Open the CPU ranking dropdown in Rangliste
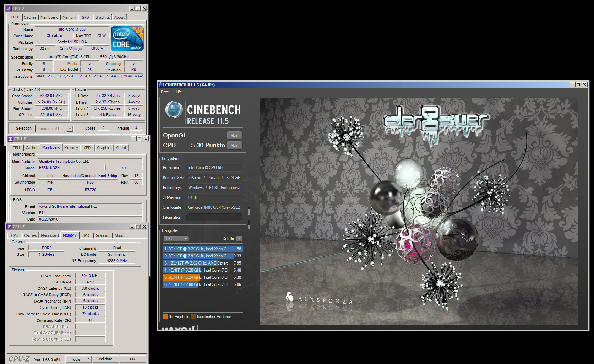The height and width of the screenshot is (364, 594). click(x=176, y=239)
